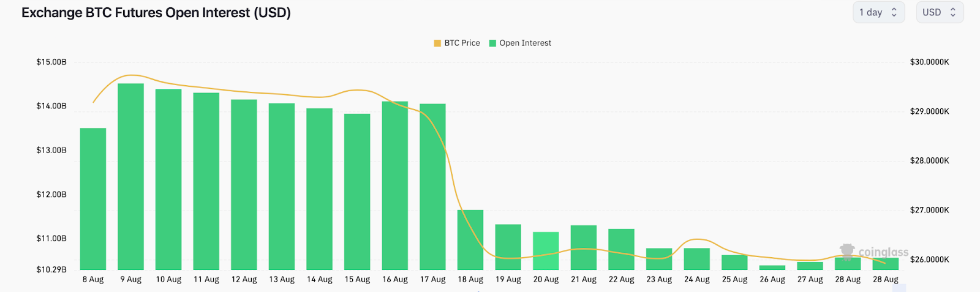Click the 12 Aug open interest bar
The height and width of the screenshot is (292, 980).
tap(244, 184)
